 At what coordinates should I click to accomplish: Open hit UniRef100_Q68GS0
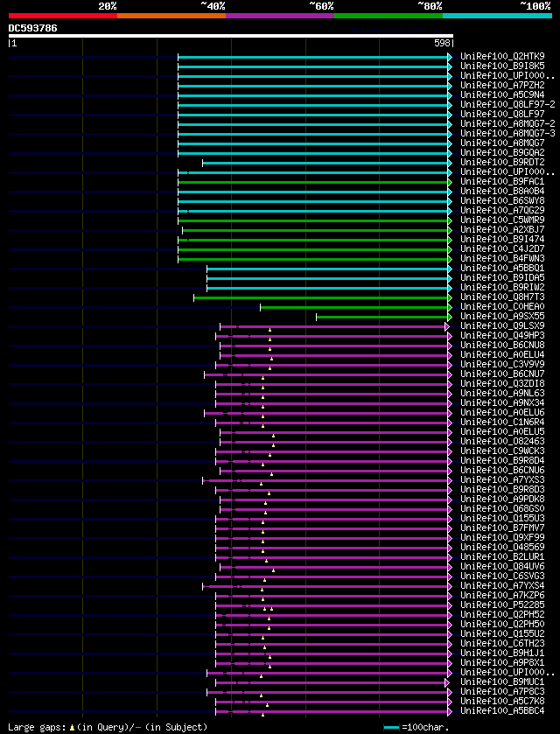click(x=502, y=509)
